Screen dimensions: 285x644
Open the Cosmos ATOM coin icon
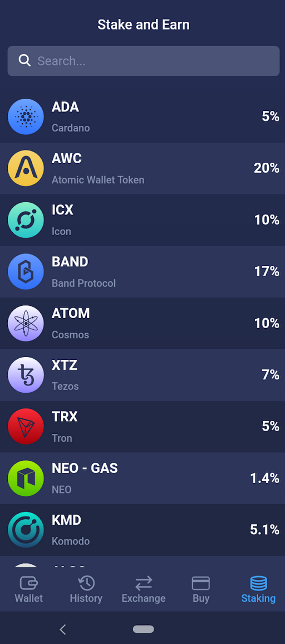coord(26,323)
